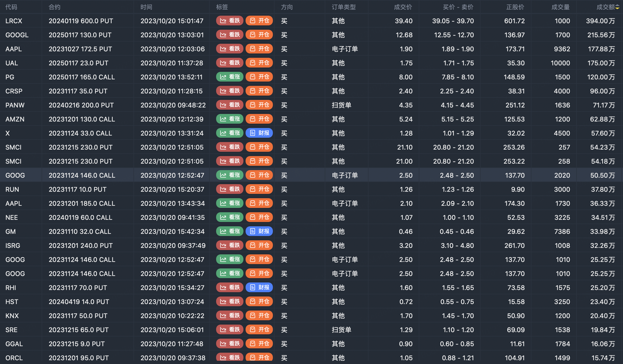This screenshot has height=364, width=623.
Task: Select contract 20250117 165.0 CALL
Action: (x=82, y=77)
